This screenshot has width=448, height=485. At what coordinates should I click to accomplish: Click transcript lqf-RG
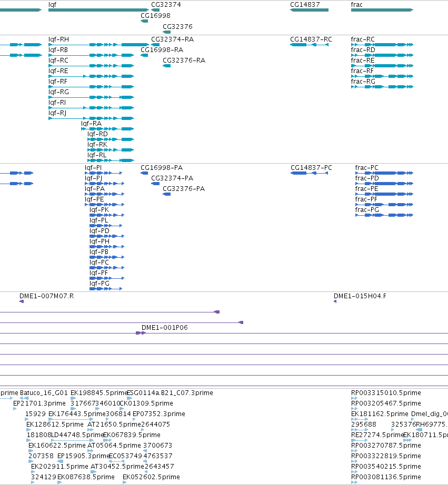coord(91,97)
